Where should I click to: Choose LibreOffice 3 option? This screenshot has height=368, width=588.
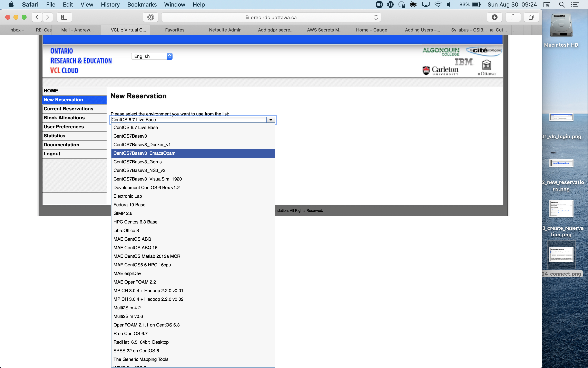pyautogui.click(x=193, y=230)
